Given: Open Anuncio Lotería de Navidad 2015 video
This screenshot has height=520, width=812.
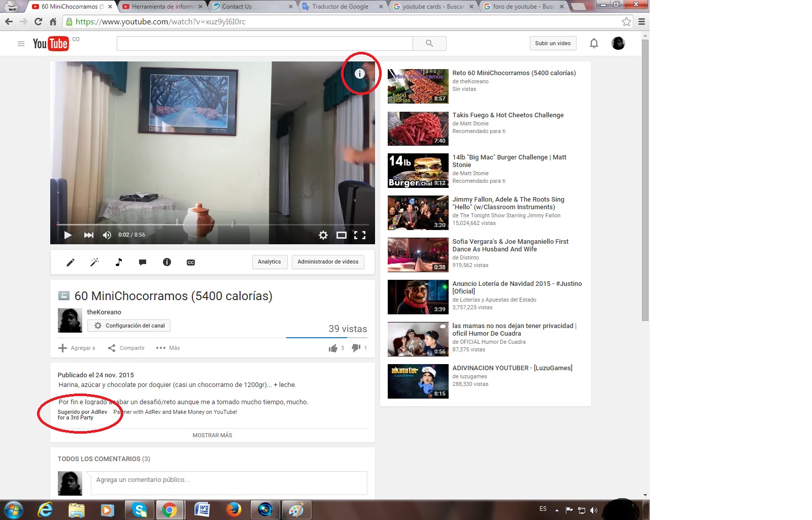Looking at the screenshot, I should (x=517, y=287).
